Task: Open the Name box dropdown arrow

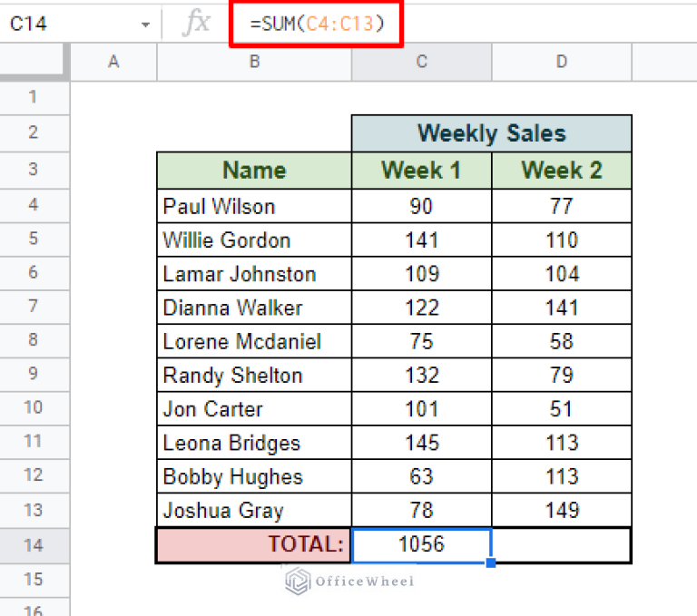Action: click(x=145, y=24)
